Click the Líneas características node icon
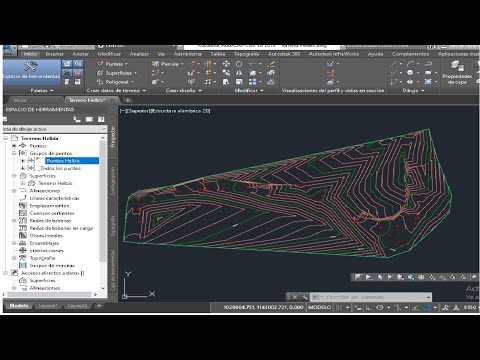The width and height of the screenshot is (480, 360). point(23,198)
